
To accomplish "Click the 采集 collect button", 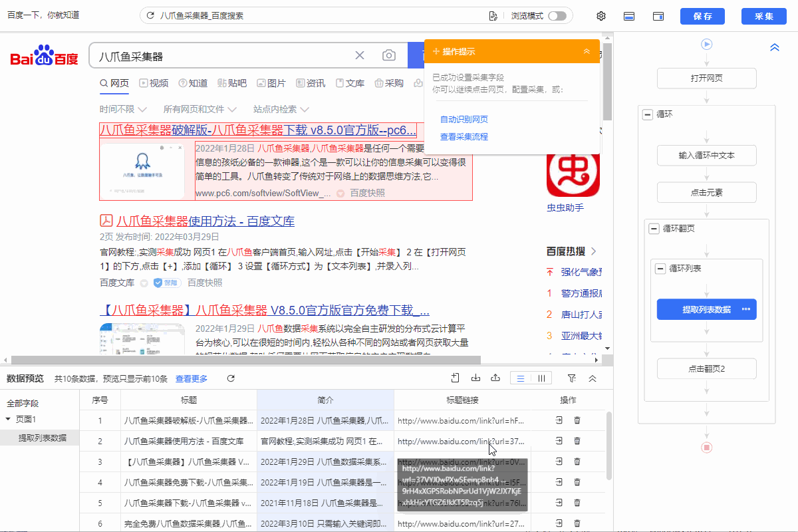I will (x=764, y=16).
